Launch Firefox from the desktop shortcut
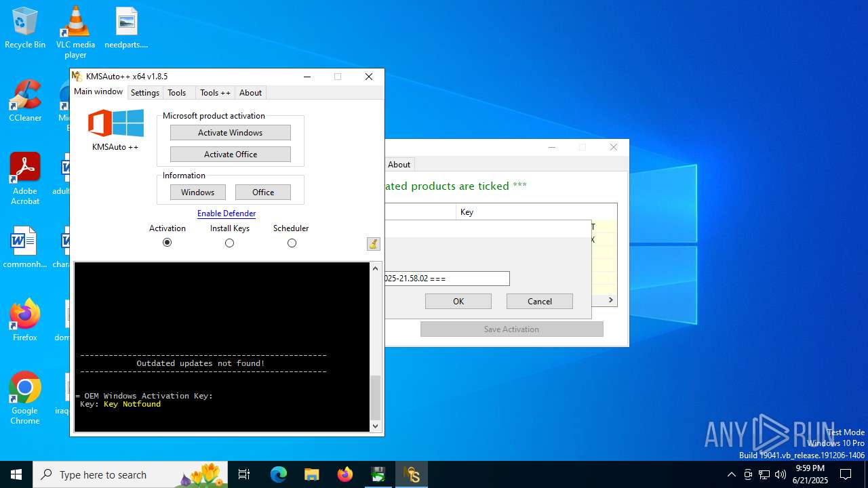The image size is (868, 488). coord(25,321)
